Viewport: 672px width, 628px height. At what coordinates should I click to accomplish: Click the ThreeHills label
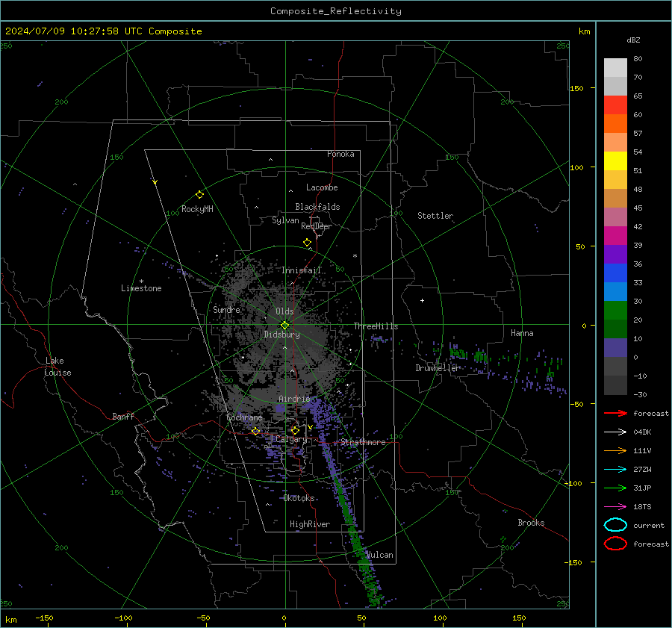[376, 326]
